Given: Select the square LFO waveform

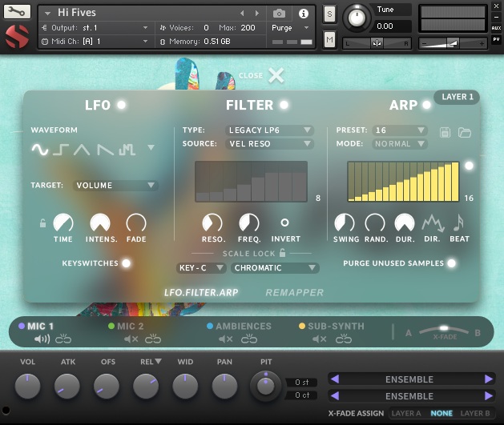Looking at the screenshot, I should point(61,150).
